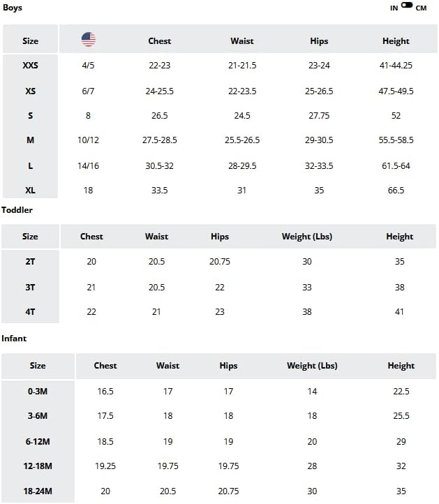This screenshot has height=504, width=439.
Task: Click the US flag icon column header
Action: click(89, 40)
